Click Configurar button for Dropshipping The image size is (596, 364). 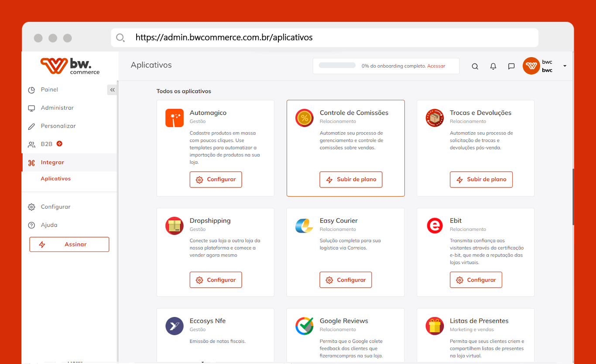(216, 280)
